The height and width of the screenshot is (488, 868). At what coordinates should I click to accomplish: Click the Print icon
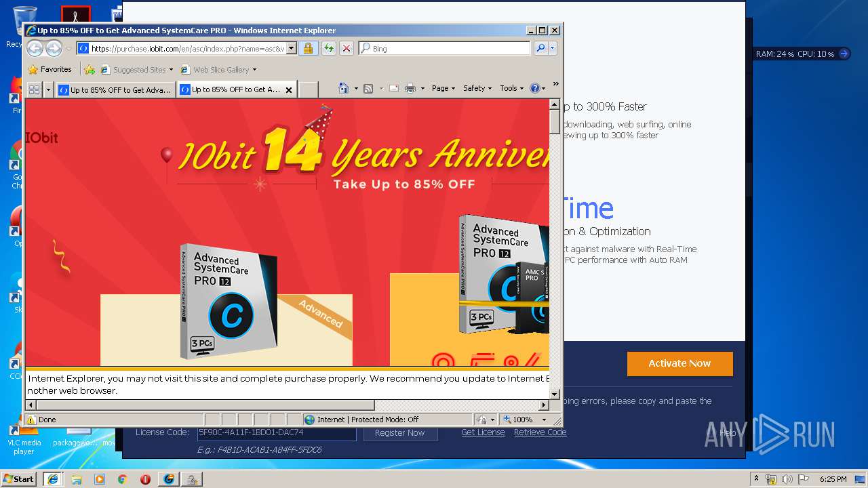(x=410, y=88)
